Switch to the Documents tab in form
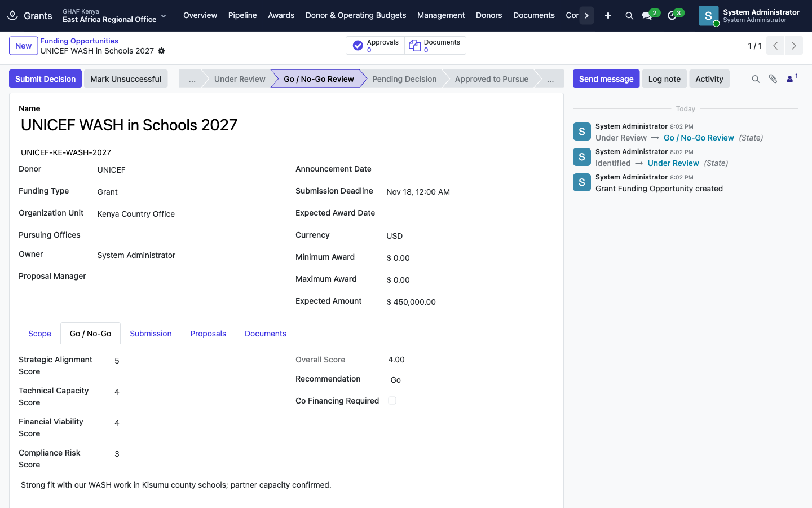 [266, 334]
